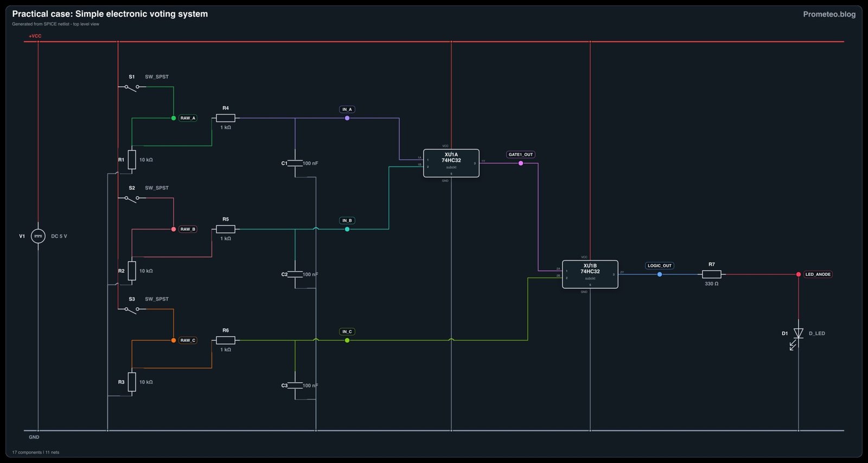This screenshot has height=463, width=868.
Task: Click the green RAW_A node dot
Action: 174,118
